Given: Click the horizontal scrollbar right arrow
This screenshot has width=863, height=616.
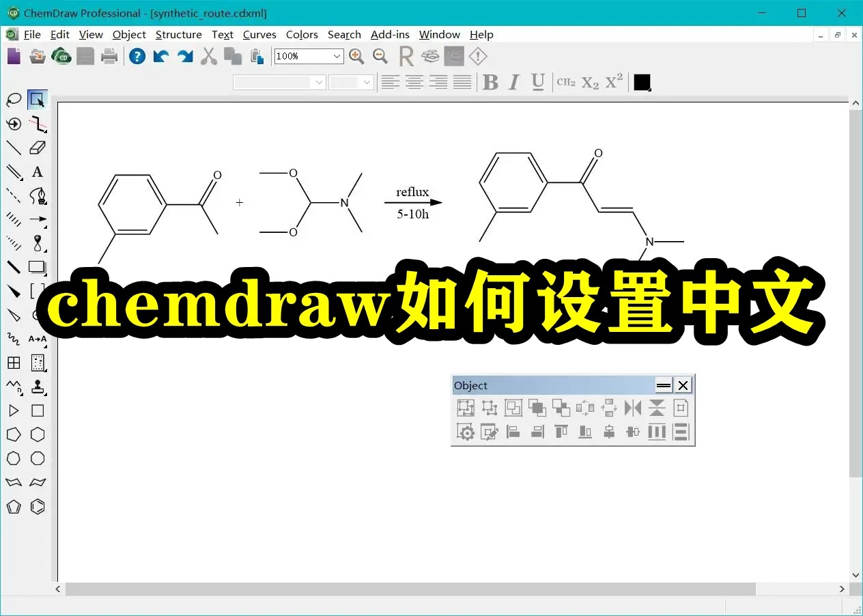Looking at the screenshot, I should coord(843,589).
